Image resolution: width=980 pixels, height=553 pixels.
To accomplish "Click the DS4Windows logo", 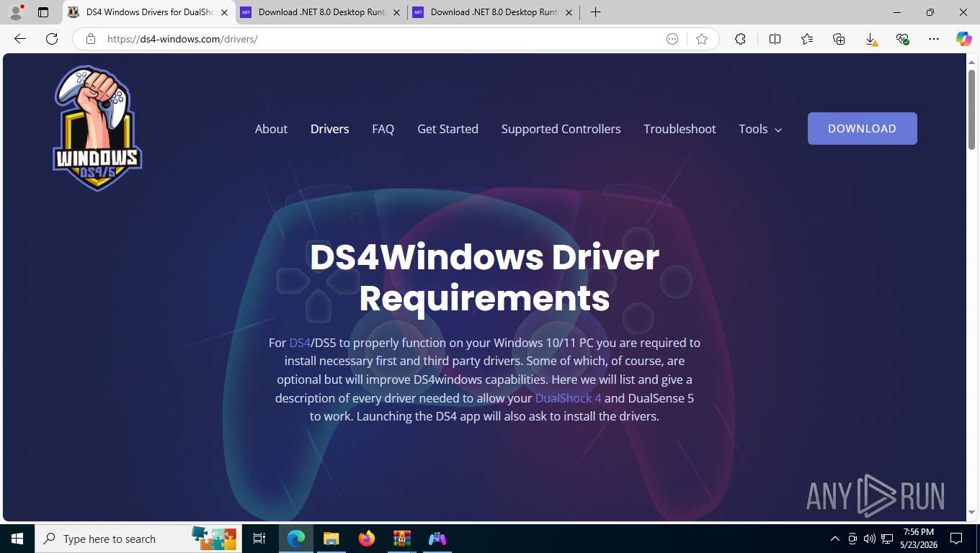I will 97,128.
